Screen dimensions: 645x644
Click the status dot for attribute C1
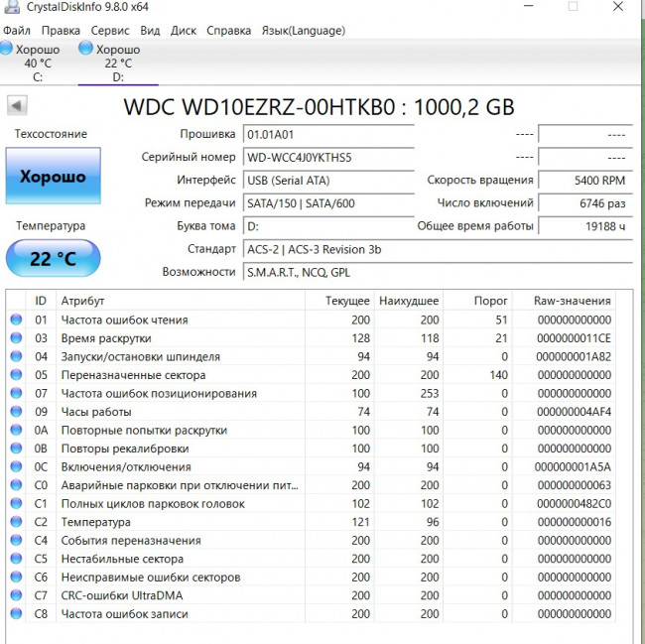coord(16,503)
